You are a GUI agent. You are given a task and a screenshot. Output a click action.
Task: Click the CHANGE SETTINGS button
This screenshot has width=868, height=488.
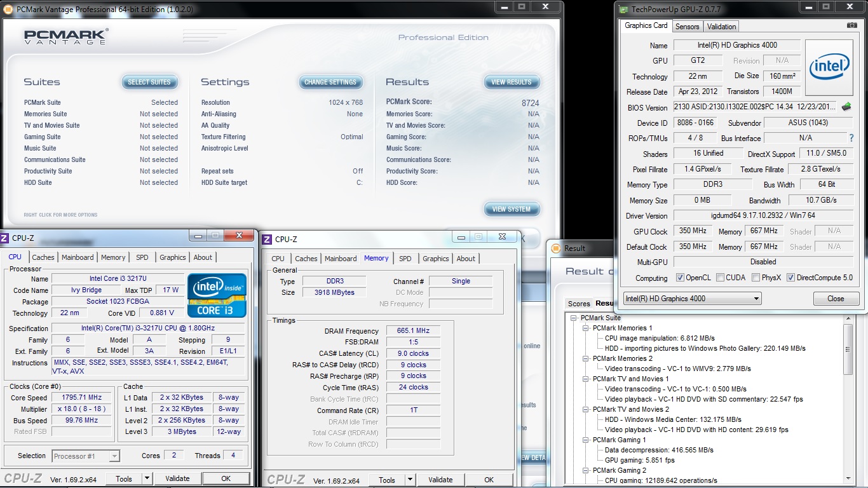(x=330, y=82)
